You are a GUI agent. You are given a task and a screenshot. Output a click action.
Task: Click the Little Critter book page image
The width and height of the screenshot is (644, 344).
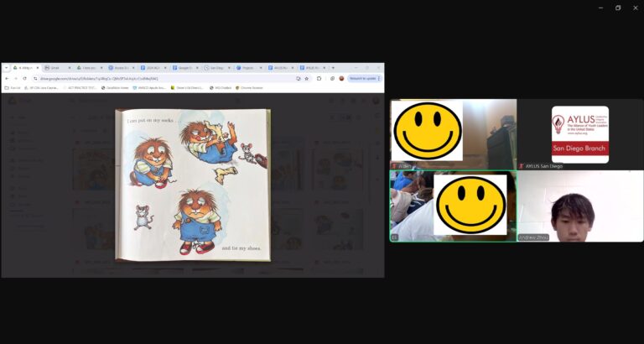click(193, 185)
